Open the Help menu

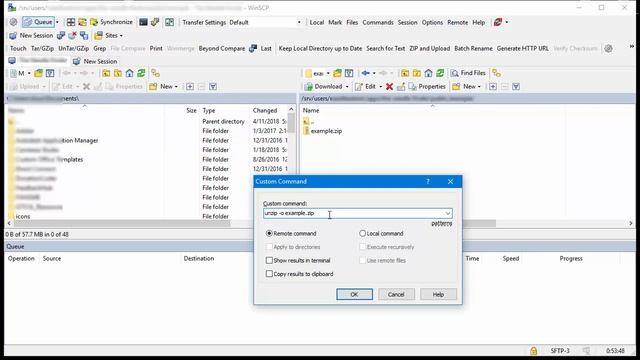[478, 22]
